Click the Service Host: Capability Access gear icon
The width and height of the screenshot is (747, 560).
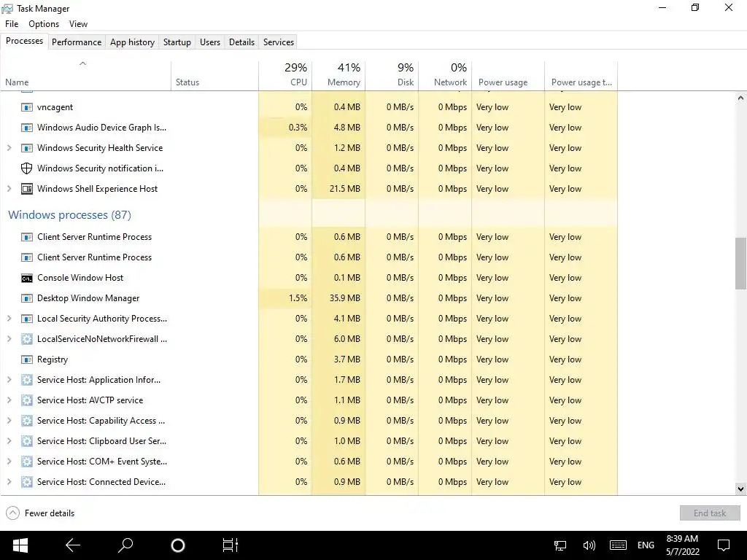click(27, 421)
